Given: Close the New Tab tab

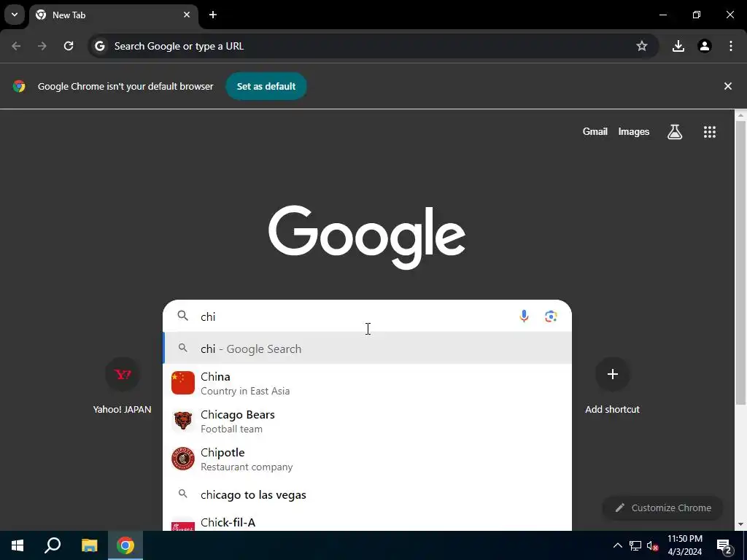Looking at the screenshot, I should 187,15.
